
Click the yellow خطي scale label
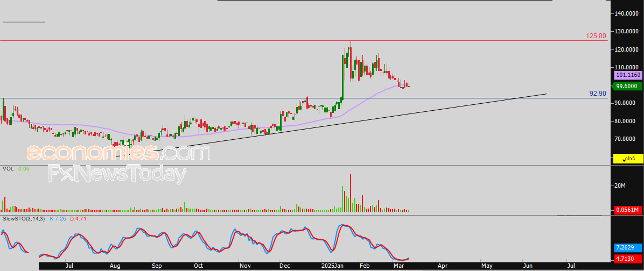pos(628,159)
